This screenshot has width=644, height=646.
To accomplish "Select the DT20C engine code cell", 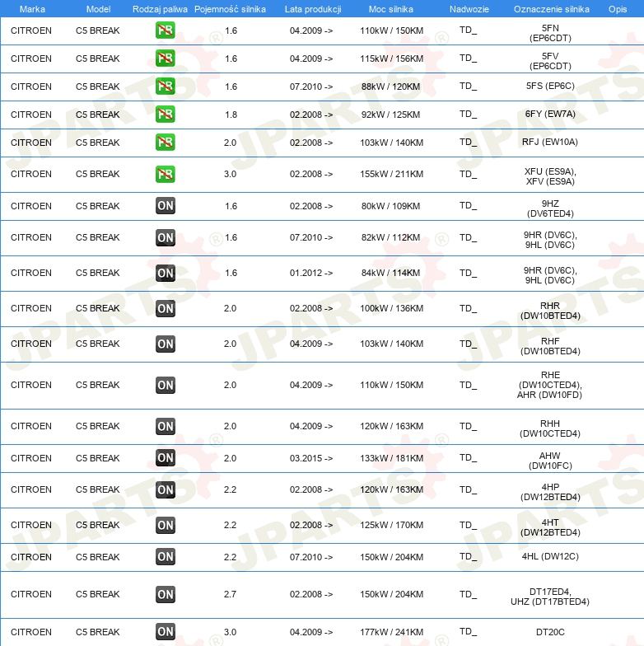I will pos(550,632).
